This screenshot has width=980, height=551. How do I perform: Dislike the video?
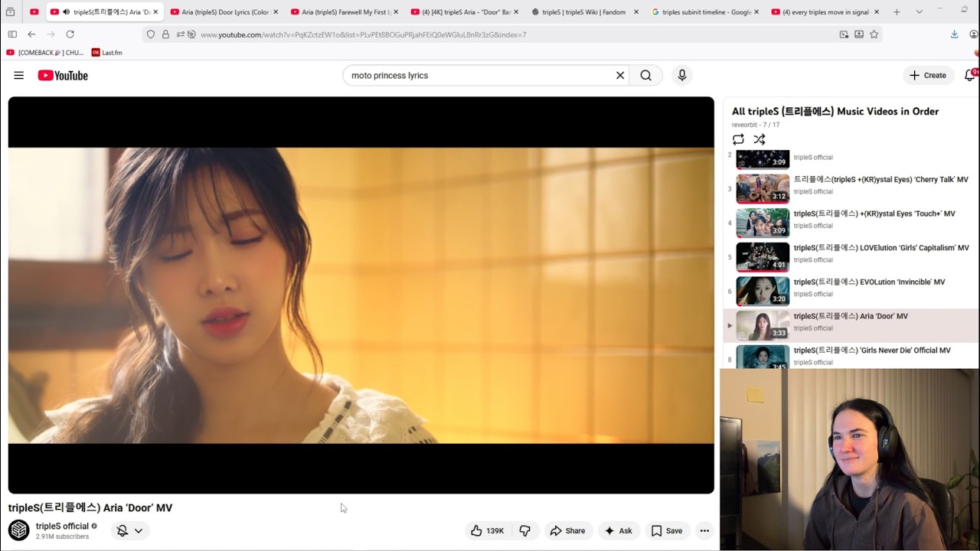[525, 530]
